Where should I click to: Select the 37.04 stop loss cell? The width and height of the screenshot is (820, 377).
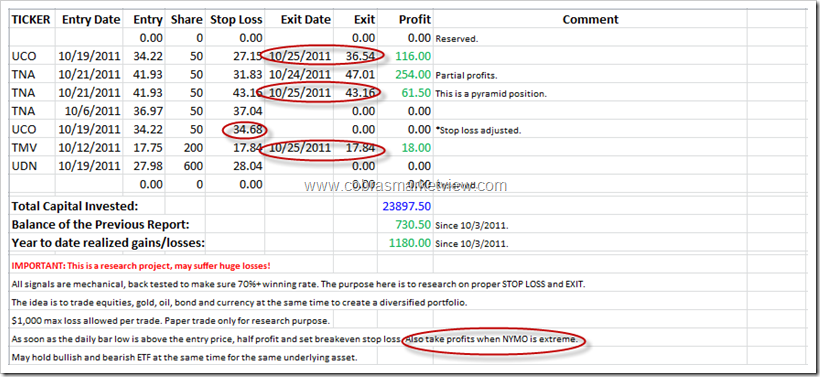(248, 111)
